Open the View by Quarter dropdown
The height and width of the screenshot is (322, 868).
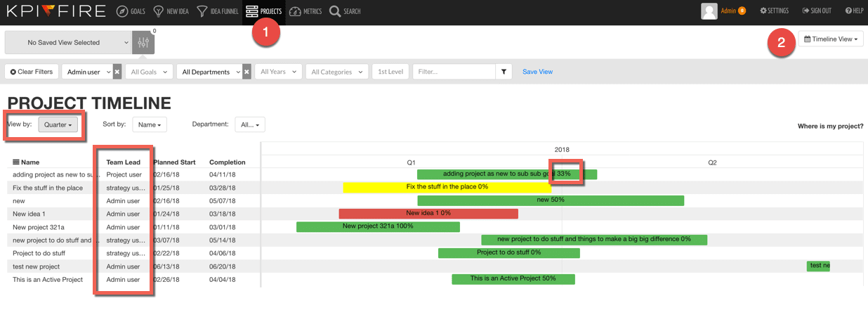pos(58,124)
